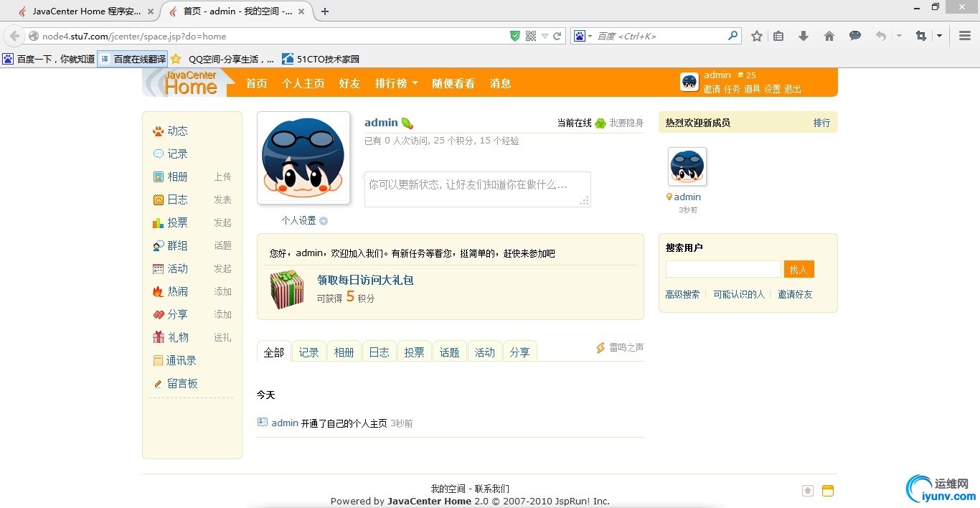Open the search engine selector dropdown
Image resolution: width=980 pixels, height=508 pixels.
583,36
